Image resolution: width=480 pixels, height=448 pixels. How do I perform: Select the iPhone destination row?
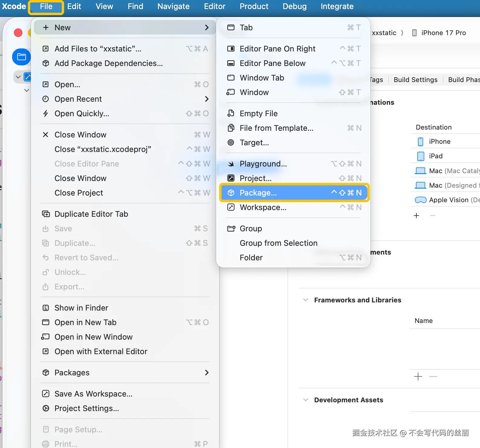[445, 141]
